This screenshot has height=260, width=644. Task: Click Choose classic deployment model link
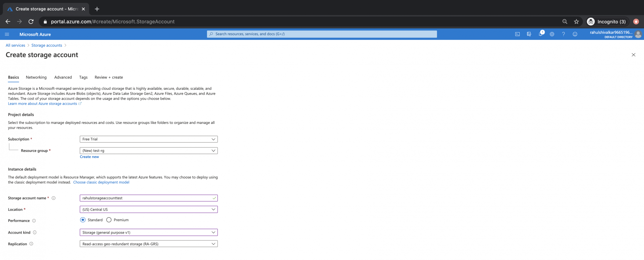pyautogui.click(x=101, y=182)
